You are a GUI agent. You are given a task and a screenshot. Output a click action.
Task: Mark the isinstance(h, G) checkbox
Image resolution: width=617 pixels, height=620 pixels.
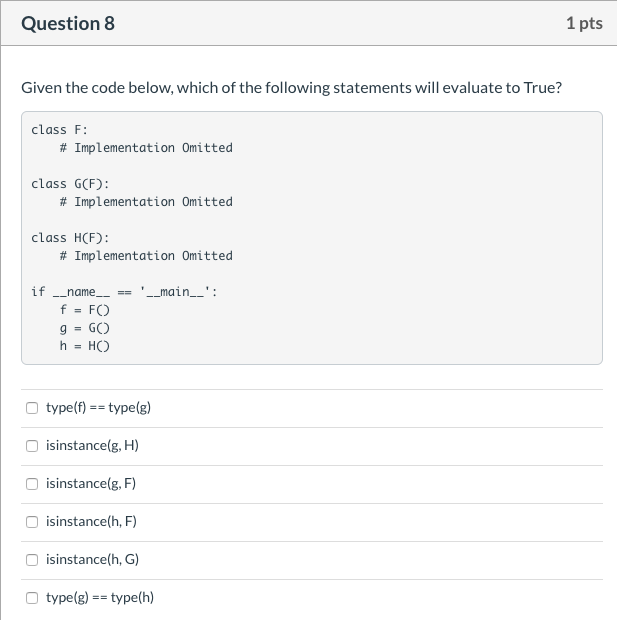(32, 560)
